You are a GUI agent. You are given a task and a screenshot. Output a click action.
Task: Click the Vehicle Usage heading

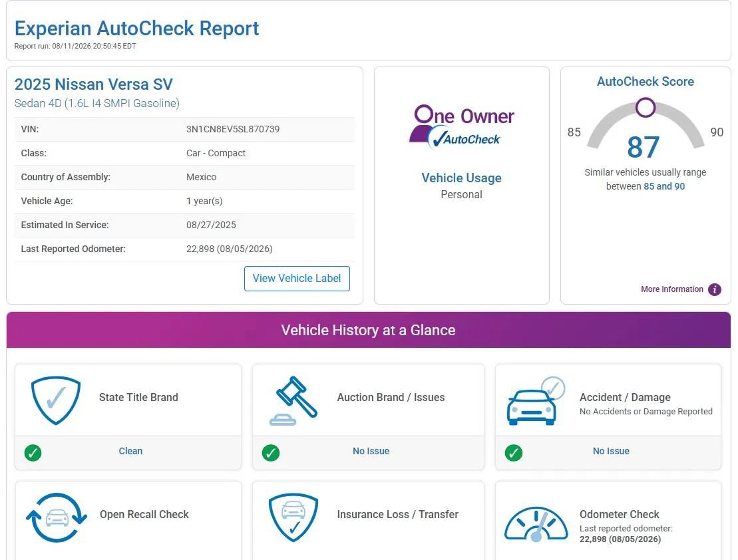point(461,178)
